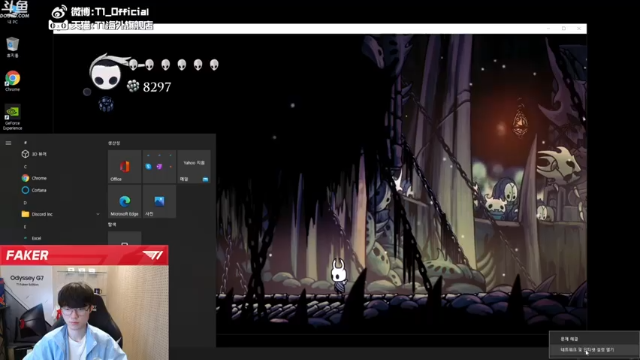Select open network and internet settings entry

point(594,350)
